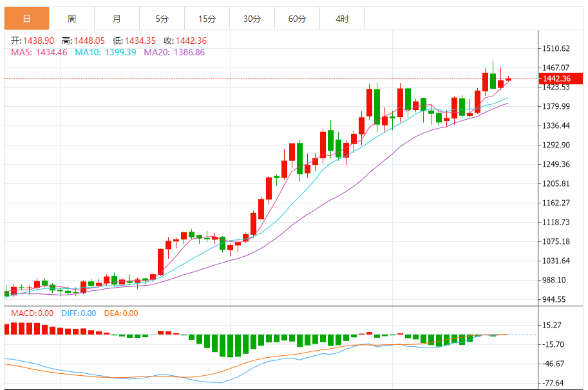Switch chart to the 5分 interval
This screenshot has width=588, height=390.
[162, 19]
